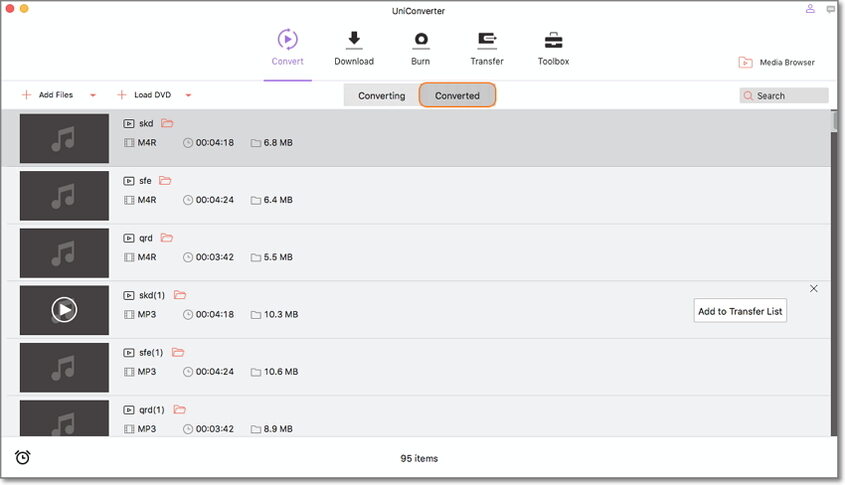
Task: Expand the Load DVD dropdown arrow
Action: 188,95
